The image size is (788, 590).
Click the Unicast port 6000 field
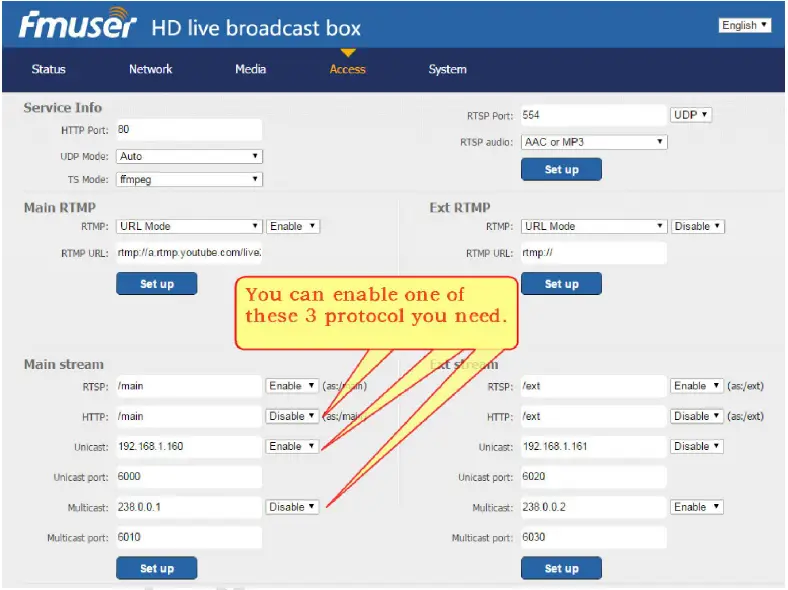tap(189, 476)
